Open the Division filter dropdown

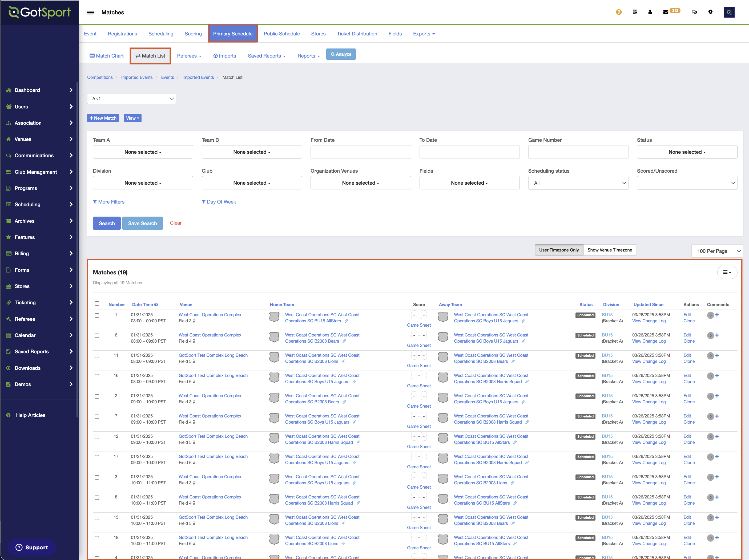click(143, 183)
